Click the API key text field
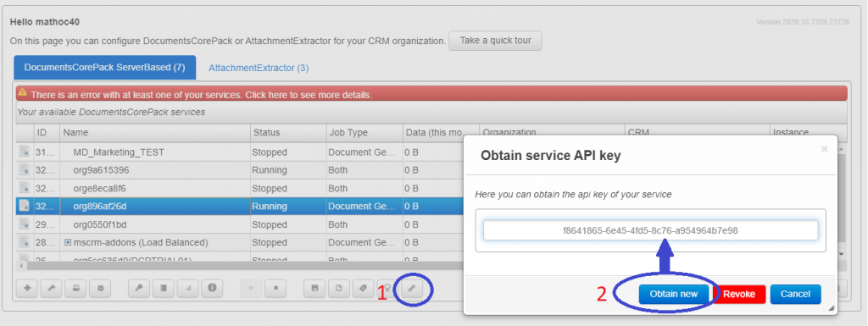868x326 pixels. (650, 230)
